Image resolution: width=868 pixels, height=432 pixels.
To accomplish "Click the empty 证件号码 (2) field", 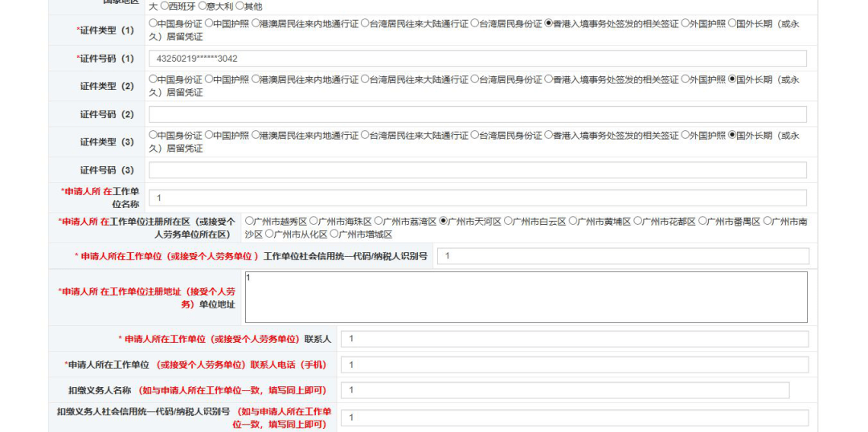I will [x=477, y=115].
